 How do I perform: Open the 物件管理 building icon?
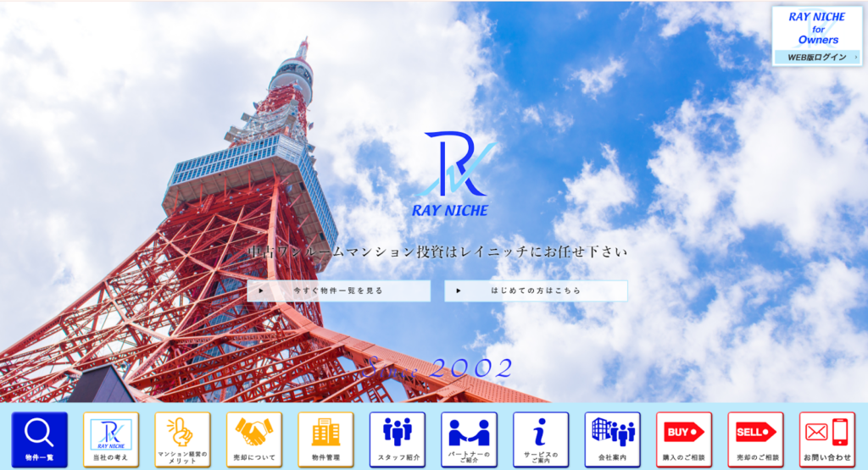325,440
